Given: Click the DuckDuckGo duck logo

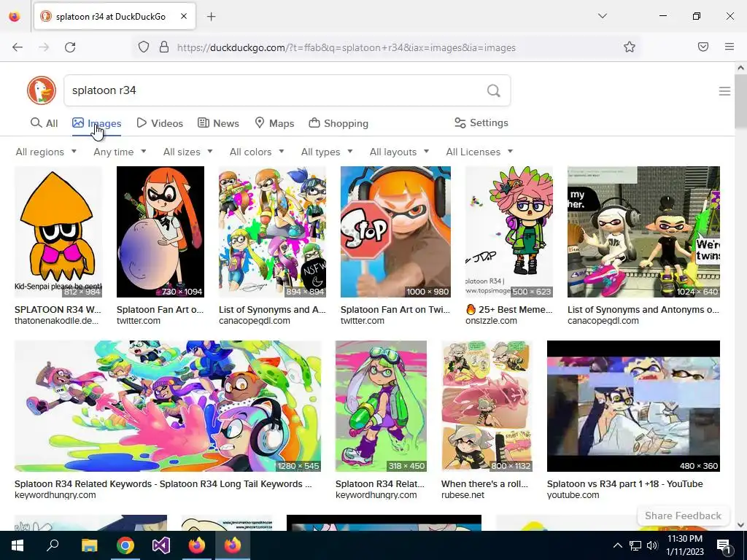Looking at the screenshot, I should (x=42, y=90).
